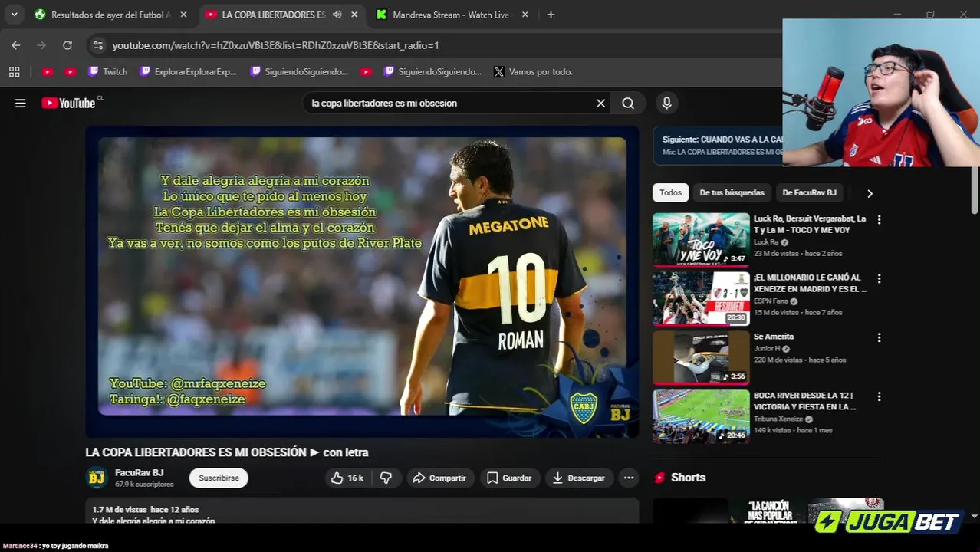Close the La Copa Libertadores tab
Viewport: 980px width, 552px height.
pos(354,15)
